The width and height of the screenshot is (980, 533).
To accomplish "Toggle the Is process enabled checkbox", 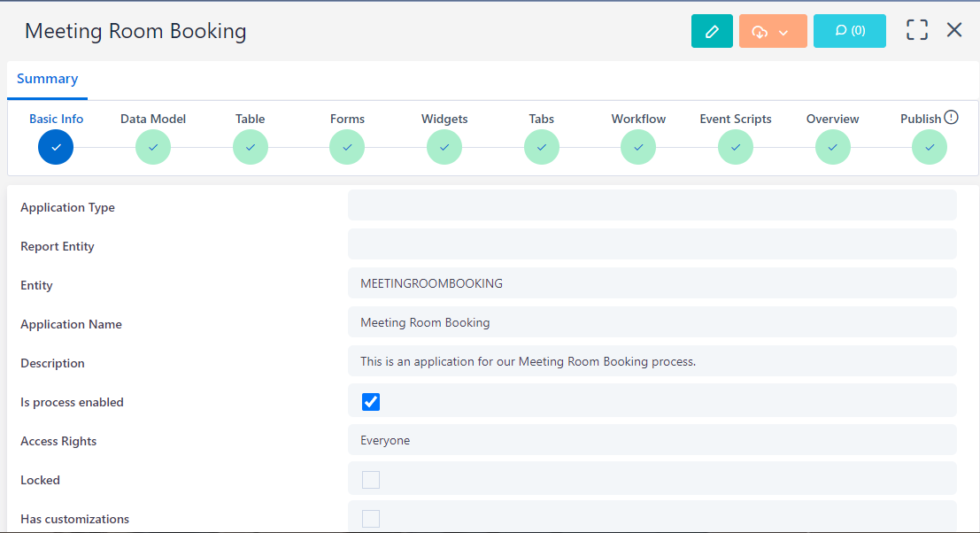I will 371,402.
